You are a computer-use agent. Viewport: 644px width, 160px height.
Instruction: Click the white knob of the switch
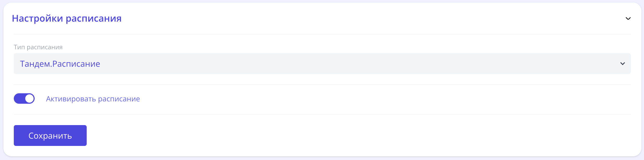point(29,99)
